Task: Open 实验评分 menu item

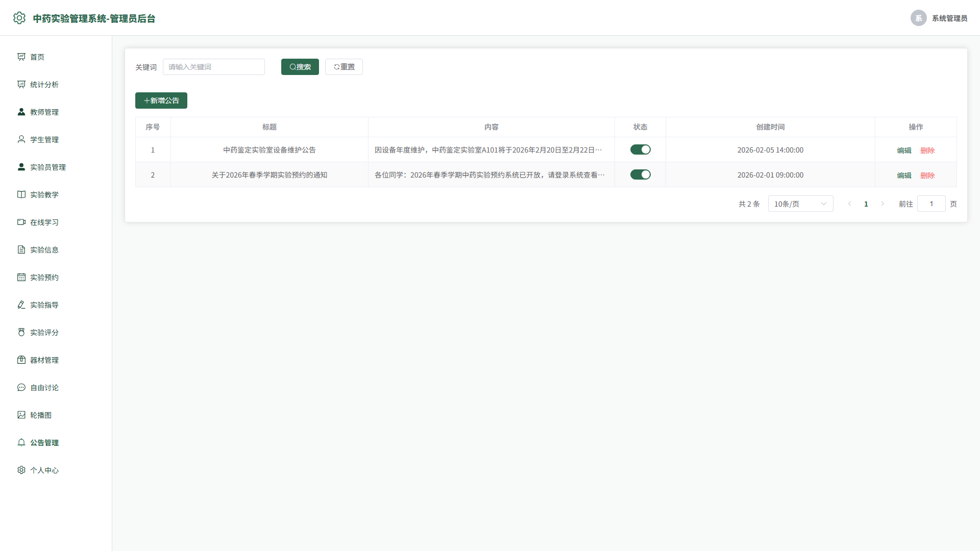Action: point(56,332)
